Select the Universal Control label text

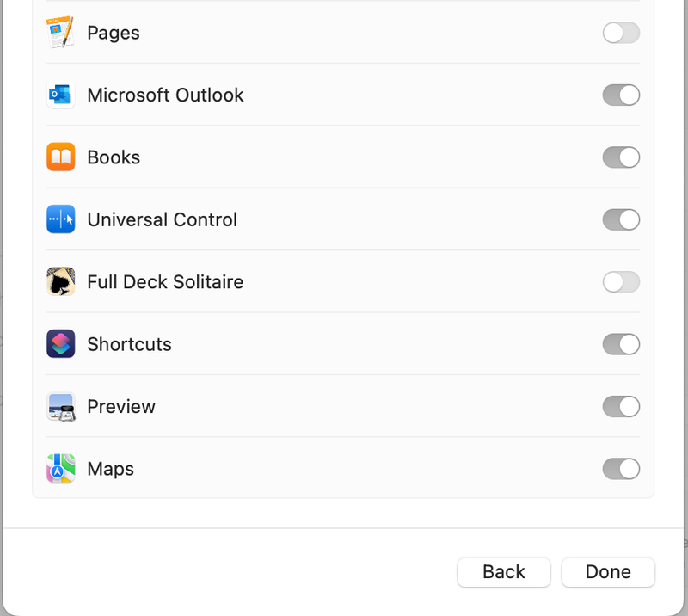point(162,219)
